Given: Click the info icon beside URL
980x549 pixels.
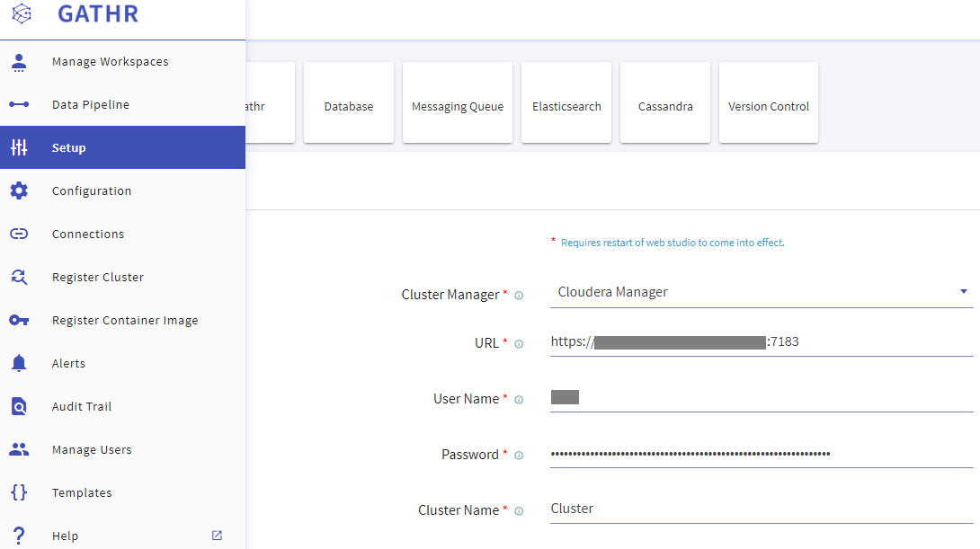Looking at the screenshot, I should [519, 344].
